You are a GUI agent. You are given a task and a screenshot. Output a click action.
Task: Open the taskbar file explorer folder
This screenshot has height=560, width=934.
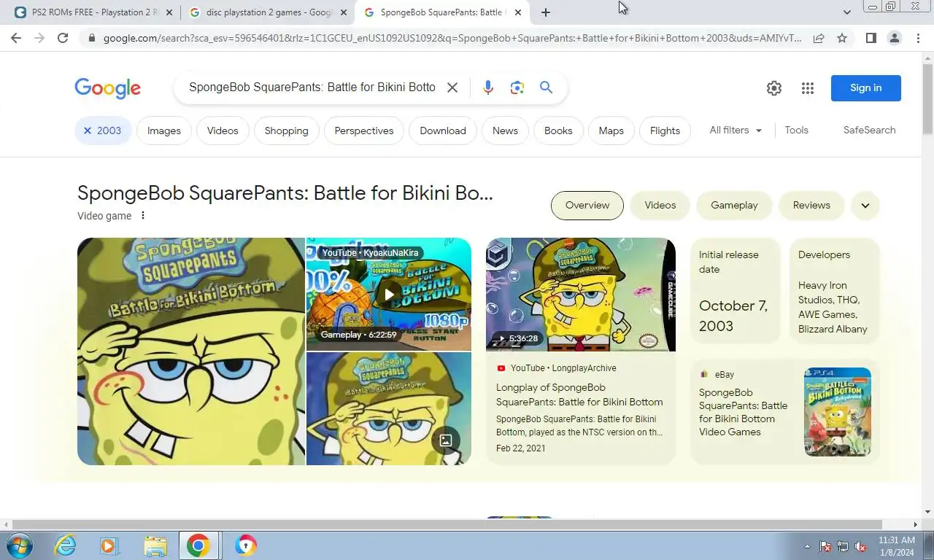click(155, 545)
